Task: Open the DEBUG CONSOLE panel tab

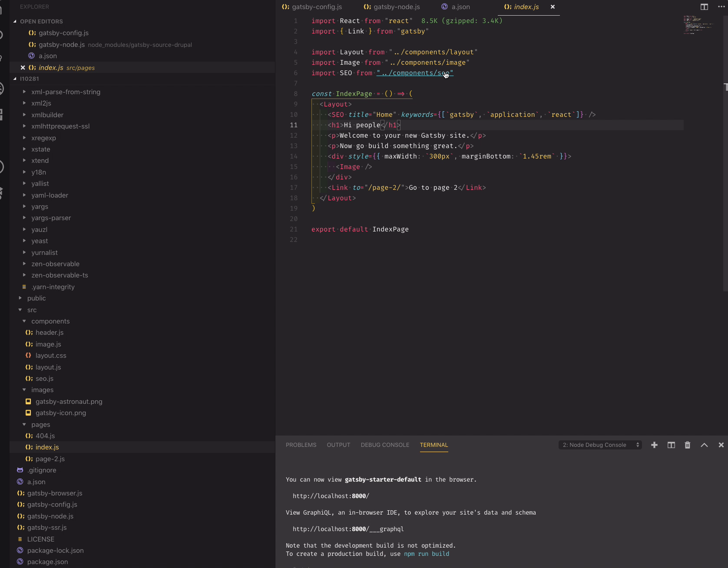Action: pyautogui.click(x=384, y=445)
